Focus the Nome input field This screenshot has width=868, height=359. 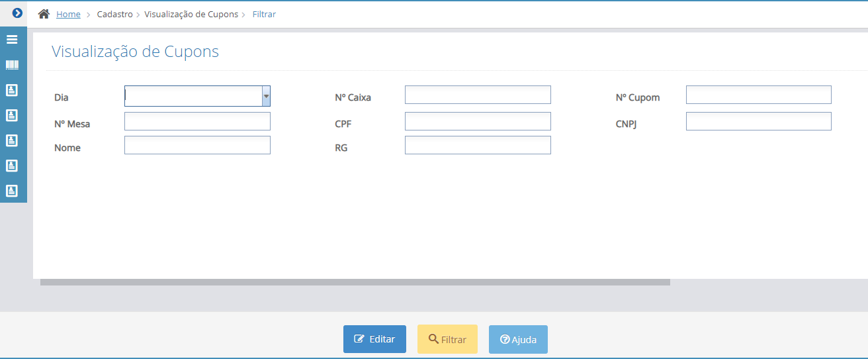click(x=197, y=145)
